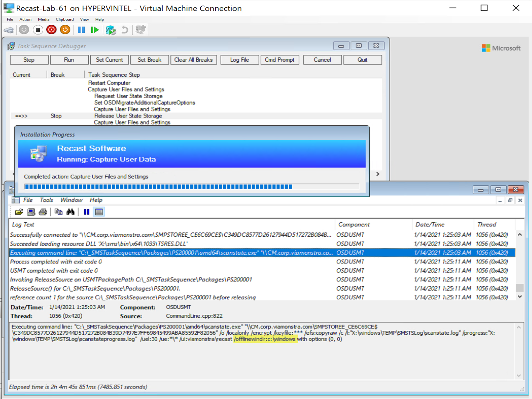The image size is (532, 399).
Task: Click the Copy icon in log viewer
Action: 59,212
